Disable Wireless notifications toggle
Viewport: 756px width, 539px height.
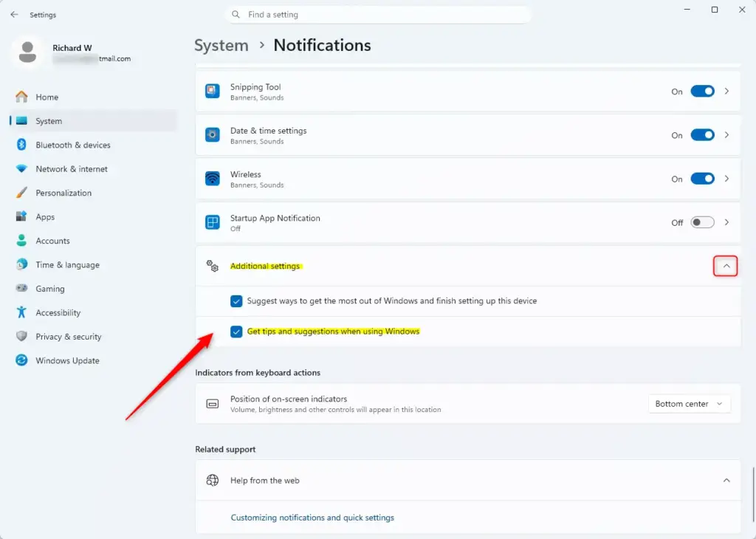click(x=703, y=179)
